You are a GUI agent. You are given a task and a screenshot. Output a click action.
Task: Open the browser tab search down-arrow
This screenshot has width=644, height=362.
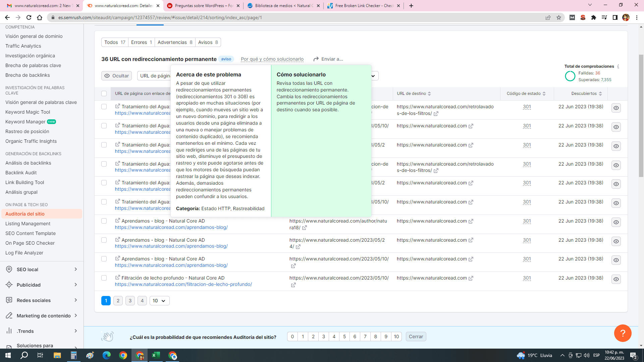tap(590, 5)
